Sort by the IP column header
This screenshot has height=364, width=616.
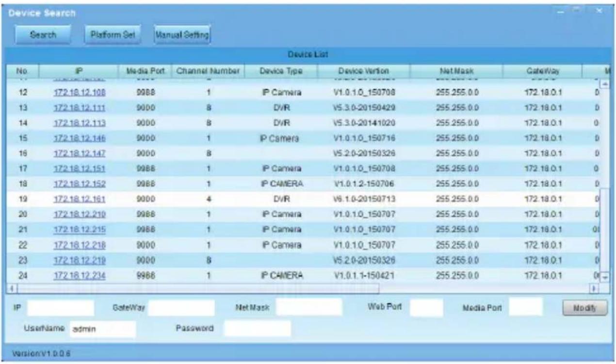tap(78, 71)
